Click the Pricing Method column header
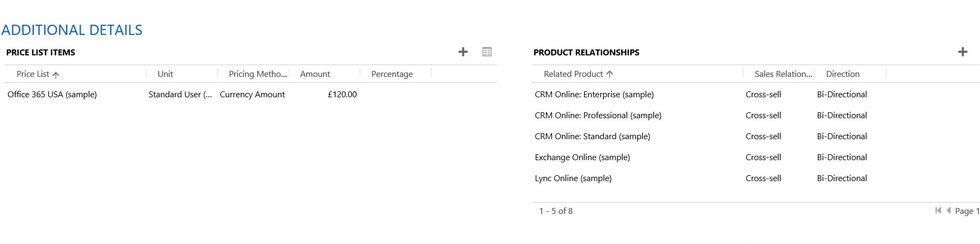 pyautogui.click(x=257, y=74)
